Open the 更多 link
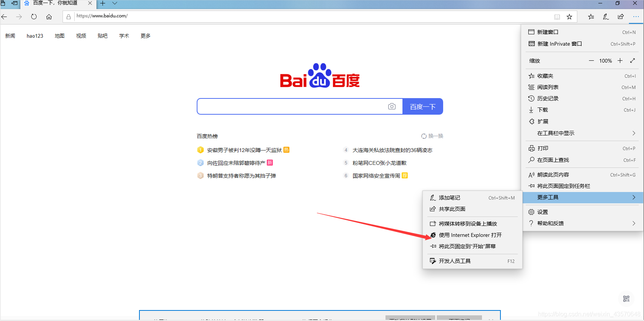The height and width of the screenshot is (321, 644). click(x=145, y=36)
